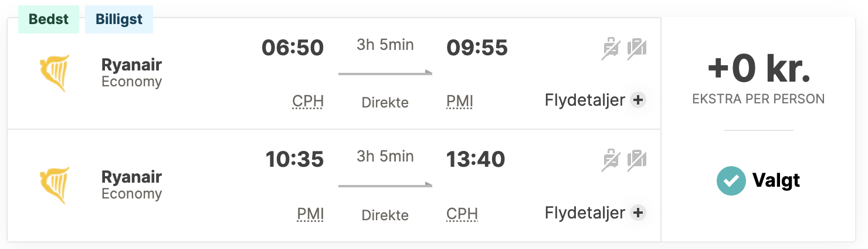Click the crossed-out checked luggage icon, return flight
The image size is (868, 249).
click(x=636, y=161)
